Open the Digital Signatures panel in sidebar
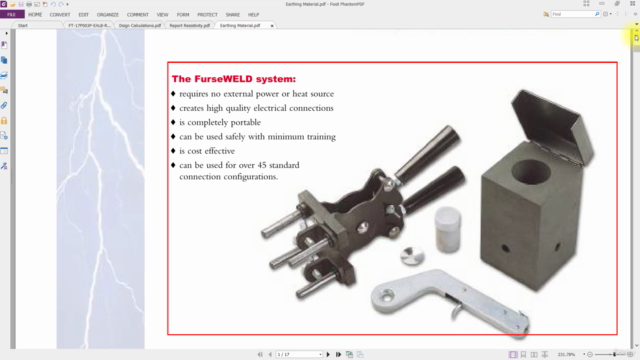 coord(4,136)
